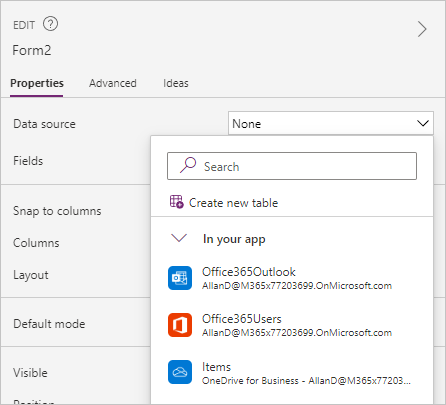Open the Advanced tab
446x405 pixels.
113,83
